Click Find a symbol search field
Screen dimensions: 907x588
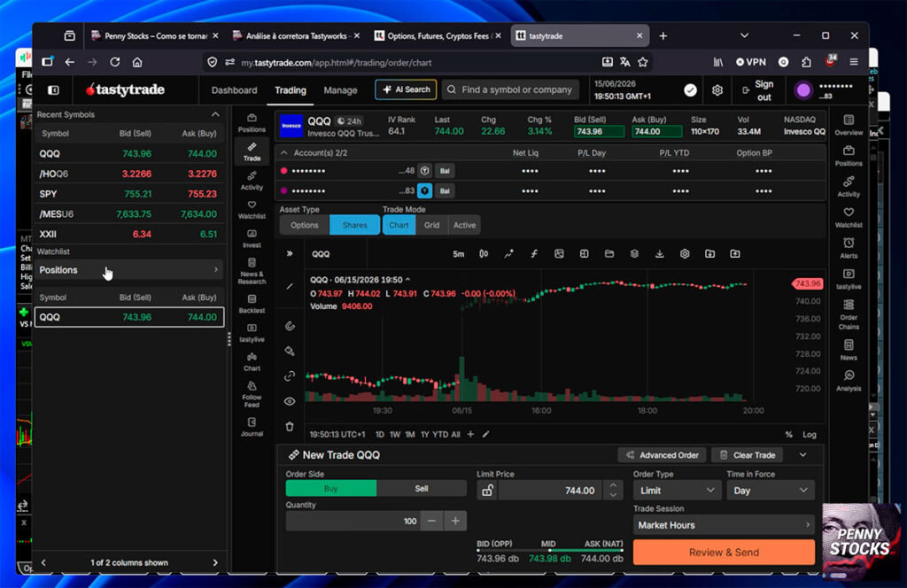[x=511, y=89]
